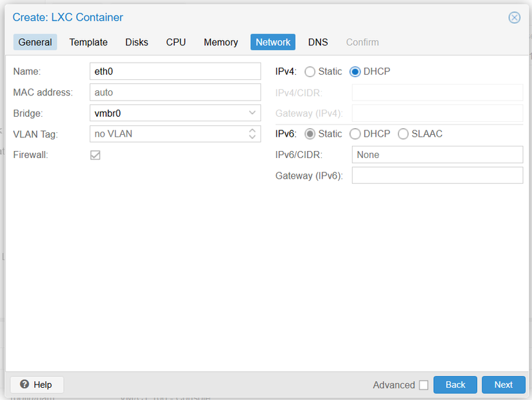This screenshot has height=400, width=532.
Task: Focus the MAC address field
Action: pyautogui.click(x=175, y=92)
